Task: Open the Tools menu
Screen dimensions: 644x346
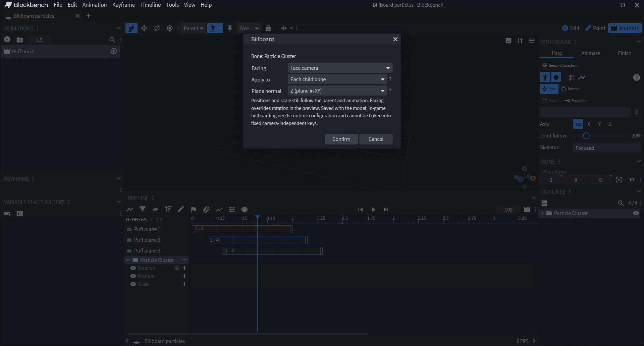Action: (172, 5)
